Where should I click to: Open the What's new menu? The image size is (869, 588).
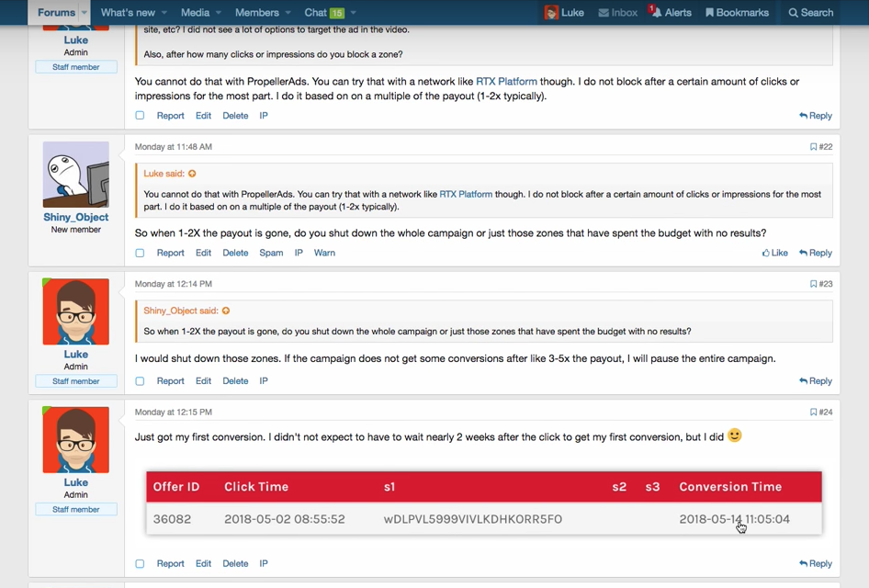pos(128,12)
